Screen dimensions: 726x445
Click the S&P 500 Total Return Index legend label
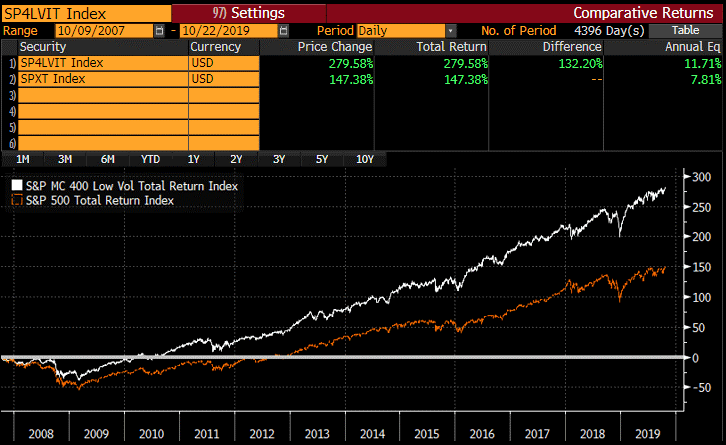click(100, 201)
